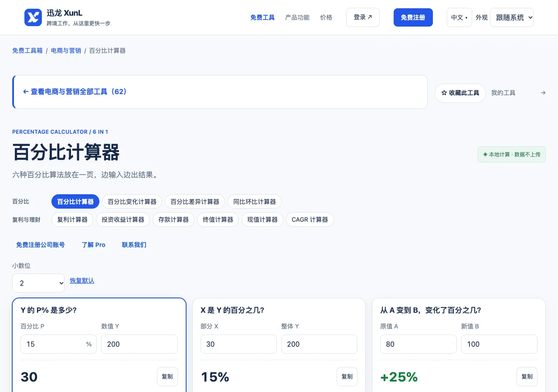
Task: Open the 复利计算器 tool
Action: 72,220
